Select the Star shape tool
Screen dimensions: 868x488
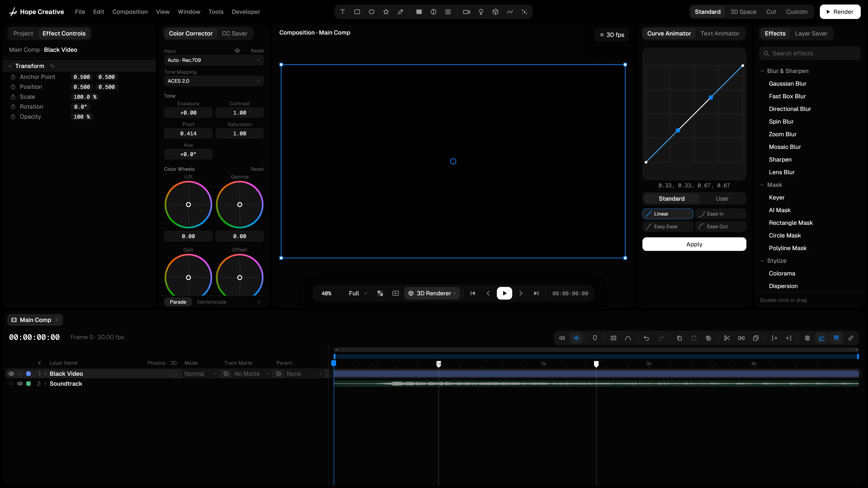click(x=386, y=12)
